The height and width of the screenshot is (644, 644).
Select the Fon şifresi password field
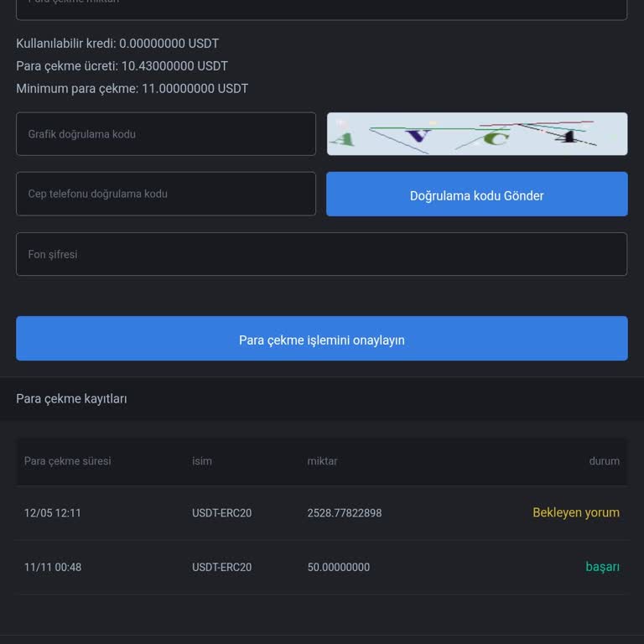point(321,254)
